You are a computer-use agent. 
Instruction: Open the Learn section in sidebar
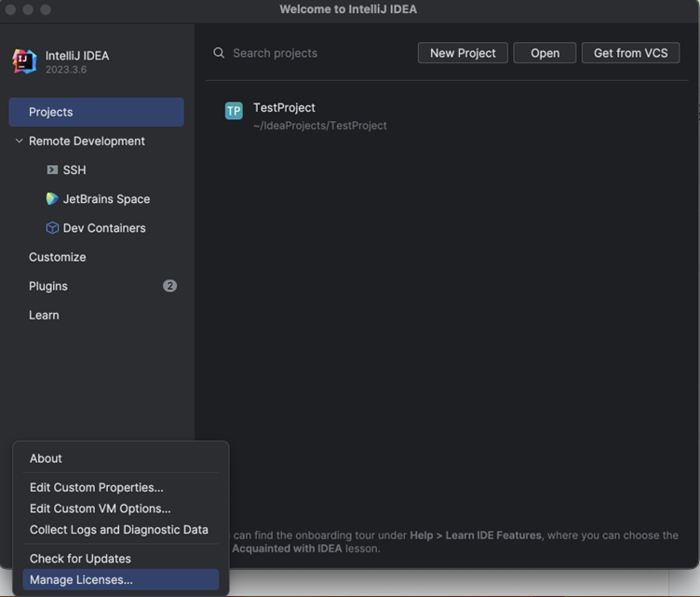pyautogui.click(x=44, y=315)
